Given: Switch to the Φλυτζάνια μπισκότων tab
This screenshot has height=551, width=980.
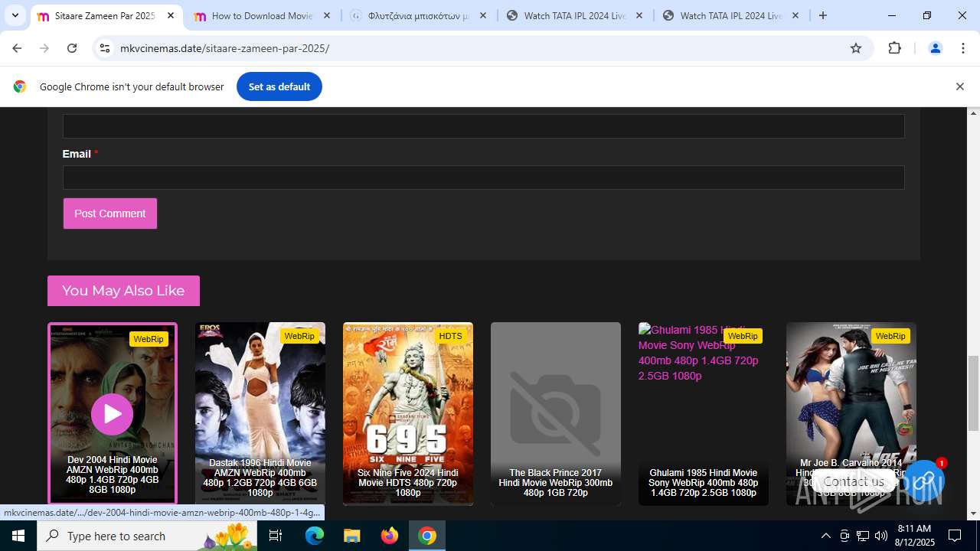Looking at the screenshot, I should coord(418,15).
